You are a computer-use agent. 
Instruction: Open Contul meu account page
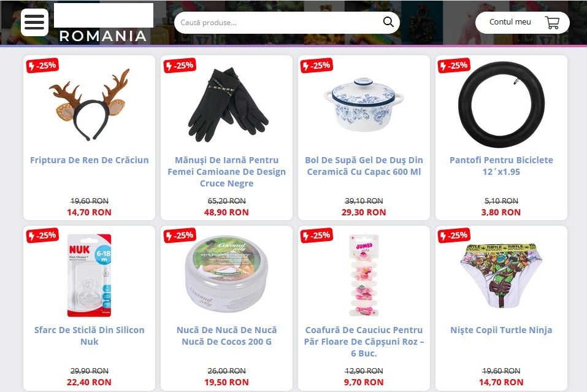510,22
